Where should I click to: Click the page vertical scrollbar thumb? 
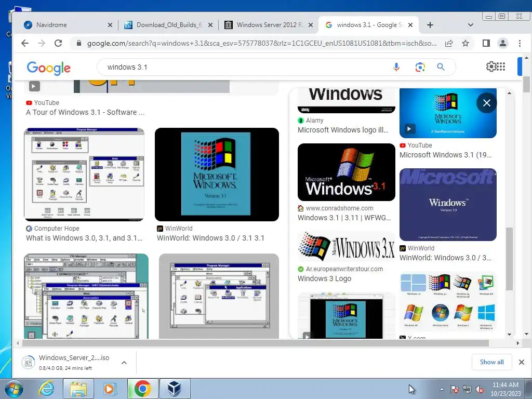[x=527, y=85]
